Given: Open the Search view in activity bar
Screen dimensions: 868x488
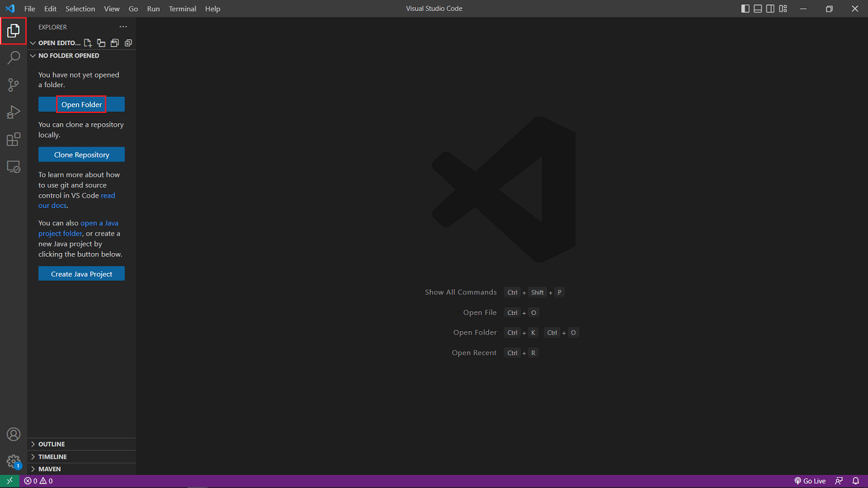Looking at the screenshot, I should tap(14, 58).
